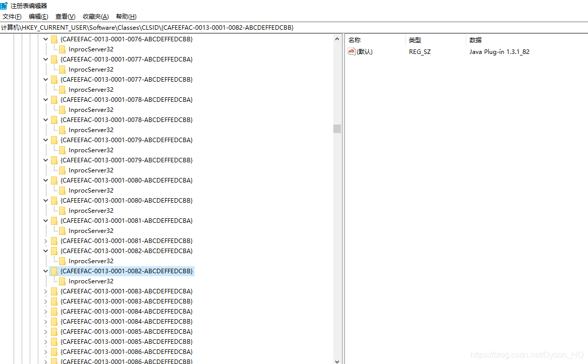Screen dimensions: 588x364
Task: Open the 文件(F) menu
Action: 12,17
